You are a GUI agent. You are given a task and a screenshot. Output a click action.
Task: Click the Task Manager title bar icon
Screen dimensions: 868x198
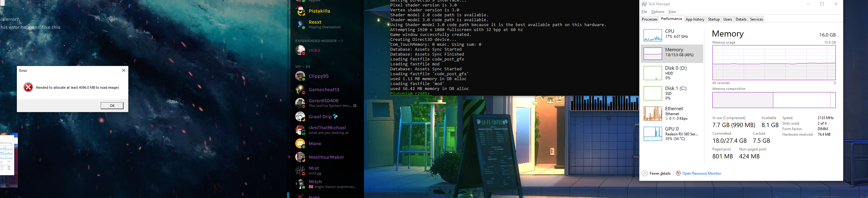coord(644,4)
